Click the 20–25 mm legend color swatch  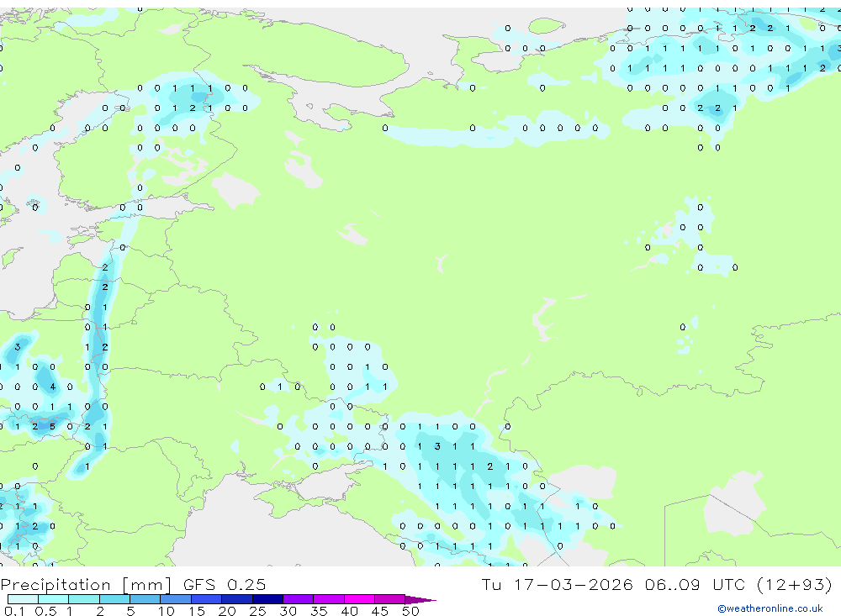pos(237,599)
